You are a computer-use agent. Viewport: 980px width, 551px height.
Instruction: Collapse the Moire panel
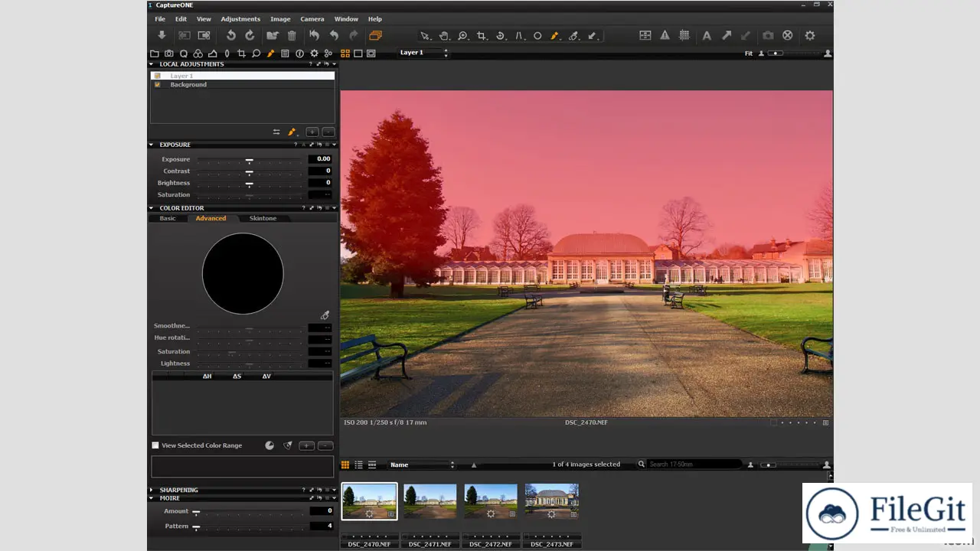(152, 498)
